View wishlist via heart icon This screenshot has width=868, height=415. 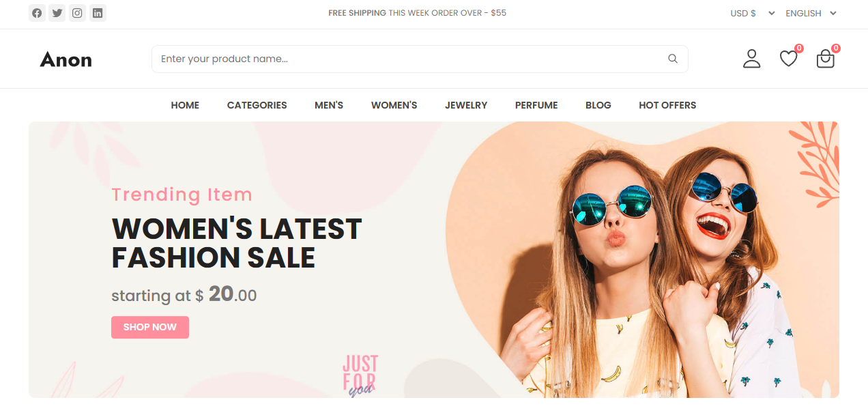(789, 59)
